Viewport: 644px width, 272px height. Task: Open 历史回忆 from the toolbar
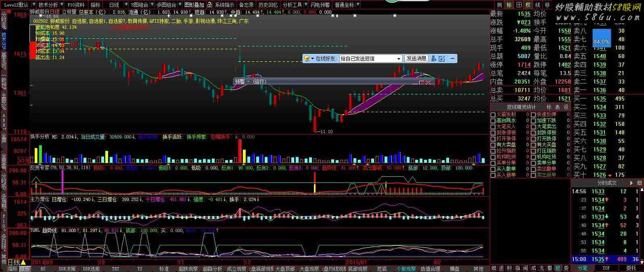click(x=268, y=5)
